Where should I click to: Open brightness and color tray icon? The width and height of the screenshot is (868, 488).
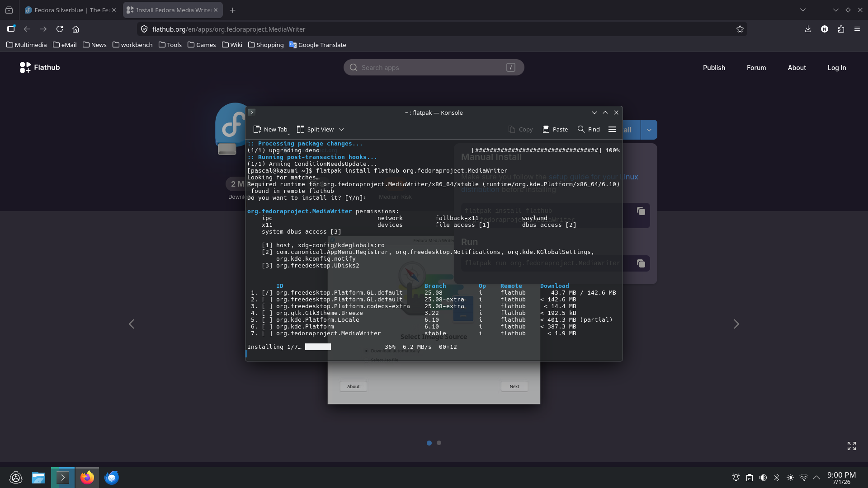pyautogui.click(x=790, y=478)
